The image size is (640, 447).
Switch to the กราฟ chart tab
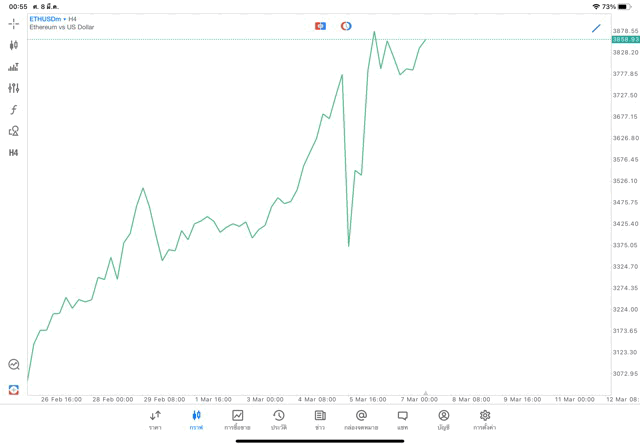(196, 420)
